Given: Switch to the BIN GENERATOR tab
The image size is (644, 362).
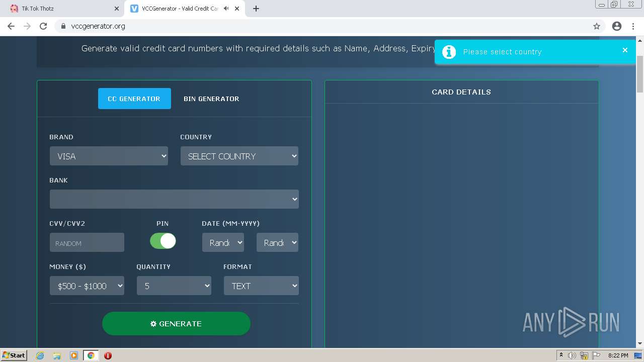Looking at the screenshot, I should click(211, 99).
